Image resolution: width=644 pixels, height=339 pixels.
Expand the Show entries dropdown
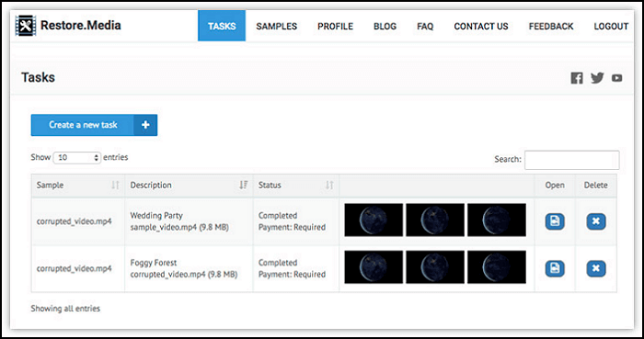77,157
